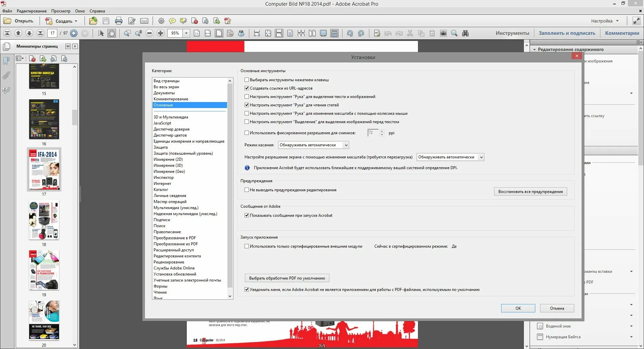Image resolution: width=644 pixels, height=349 pixels.
Task: Open the screen resolution scaling dropdown
Action: click(x=450, y=157)
